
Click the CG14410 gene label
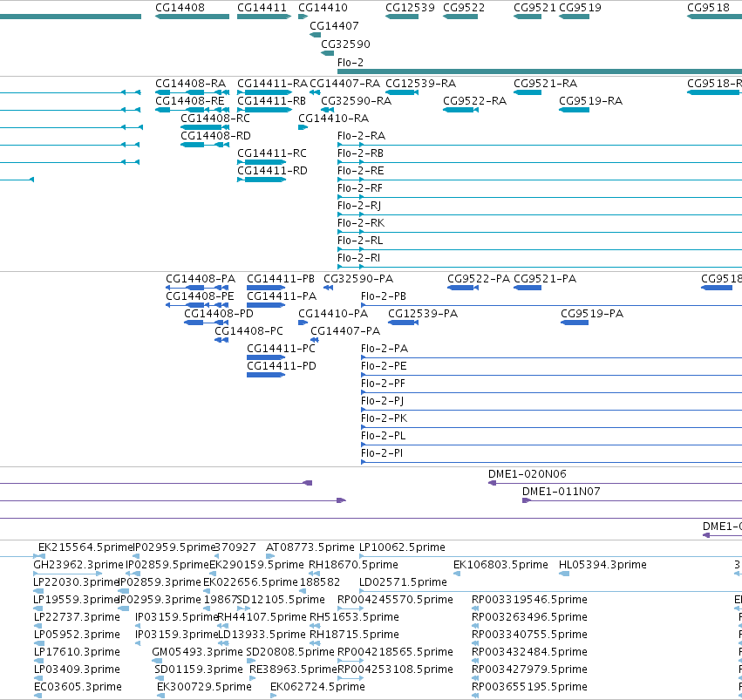[323, 8]
